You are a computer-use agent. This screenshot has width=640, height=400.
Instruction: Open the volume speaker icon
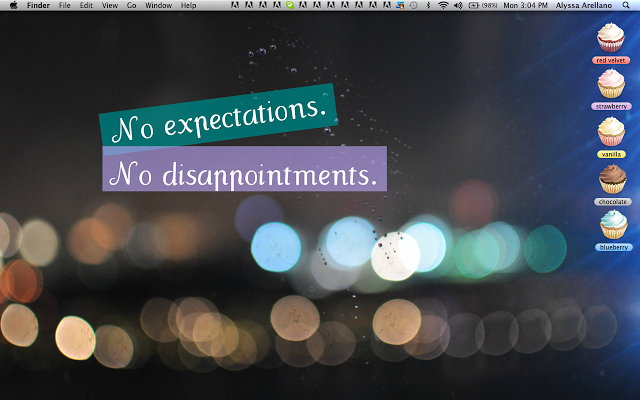457,6
